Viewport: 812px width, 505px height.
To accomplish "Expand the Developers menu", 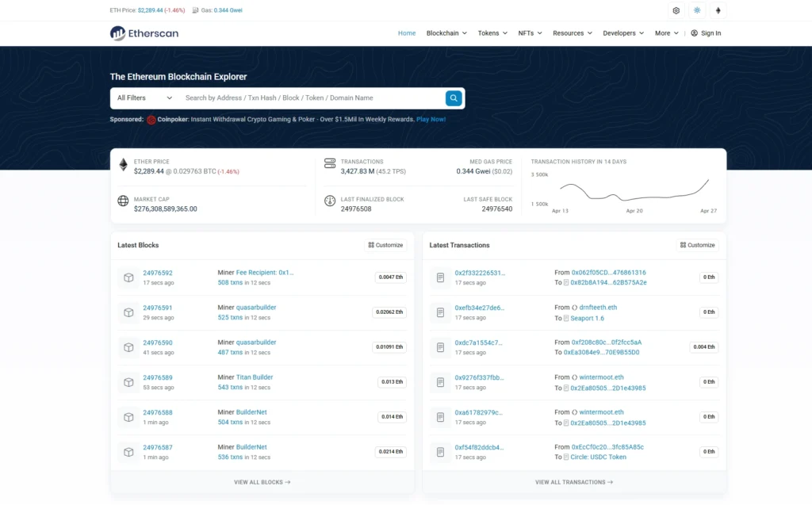I will tap(623, 33).
